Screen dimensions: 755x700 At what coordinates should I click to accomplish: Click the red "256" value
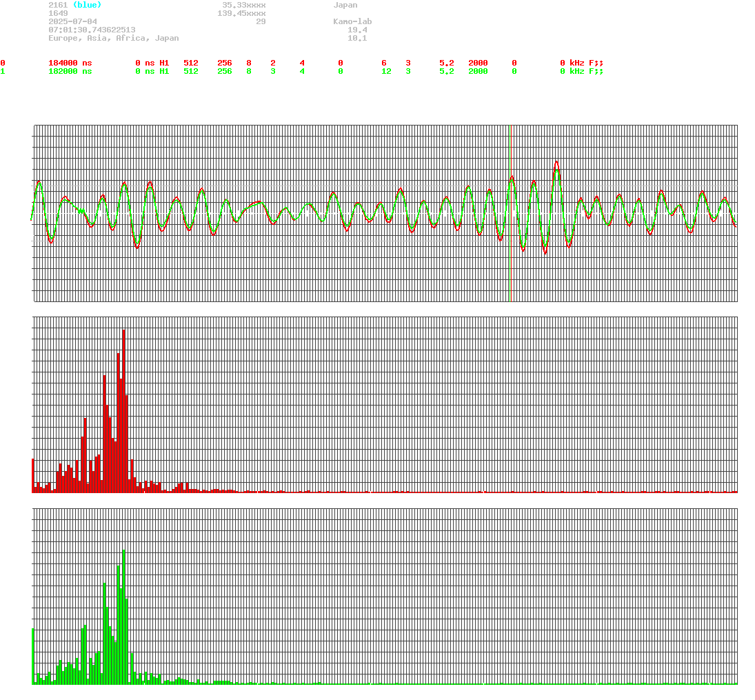(224, 63)
